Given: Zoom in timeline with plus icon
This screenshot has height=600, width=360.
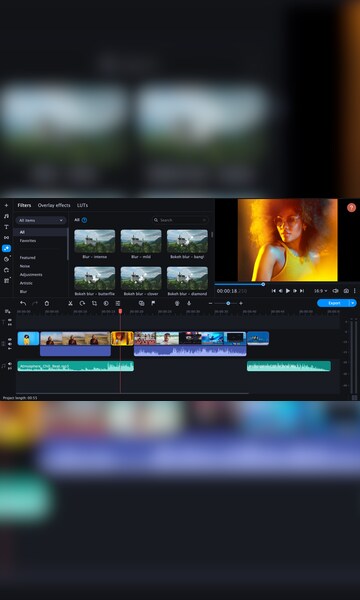Looking at the screenshot, I should pyautogui.click(x=241, y=303).
